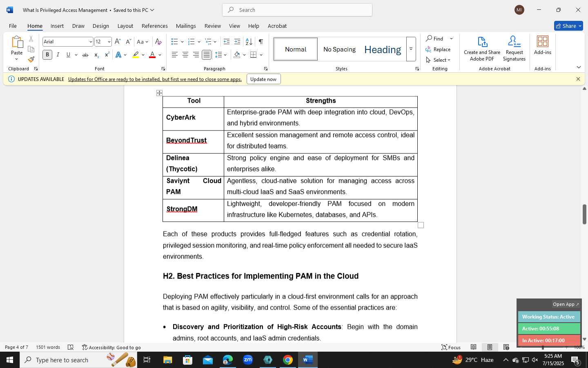The height and width of the screenshot is (368, 588).
Task: Click the Find button
Action: 435,38
